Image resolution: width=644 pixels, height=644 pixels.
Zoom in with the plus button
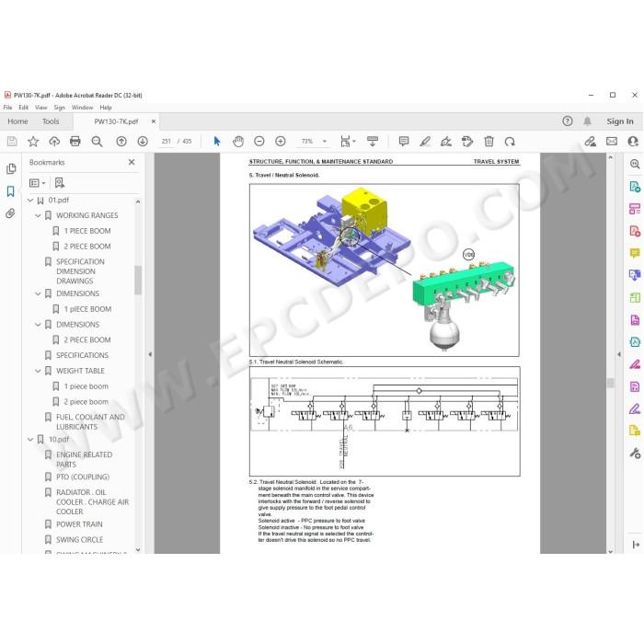281,142
